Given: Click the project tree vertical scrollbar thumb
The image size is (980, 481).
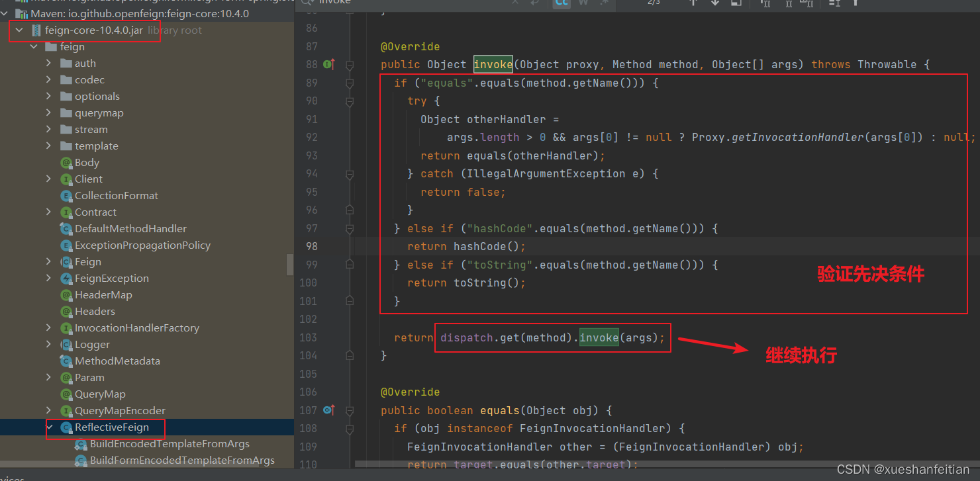Looking at the screenshot, I should 290,264.
